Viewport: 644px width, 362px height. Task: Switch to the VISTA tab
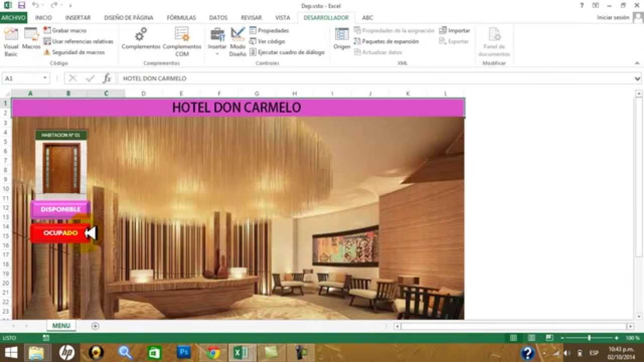point(283,18)
